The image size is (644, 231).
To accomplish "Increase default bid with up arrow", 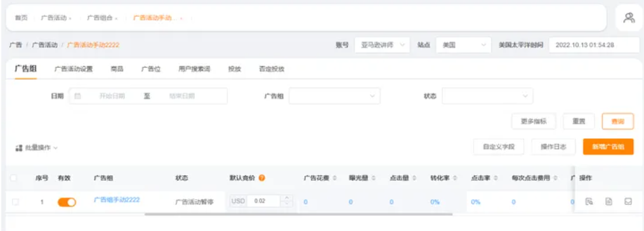I will tap(287, 199).
